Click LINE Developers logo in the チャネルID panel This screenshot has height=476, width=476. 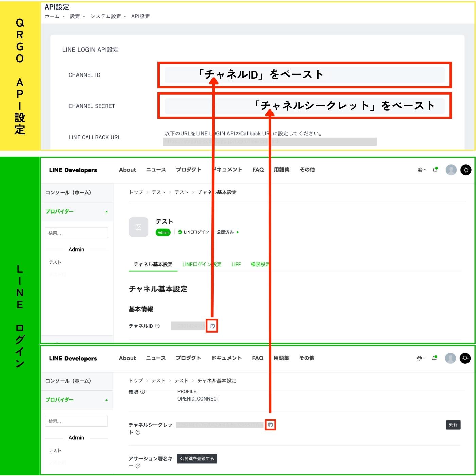click(x=73, y=170)
